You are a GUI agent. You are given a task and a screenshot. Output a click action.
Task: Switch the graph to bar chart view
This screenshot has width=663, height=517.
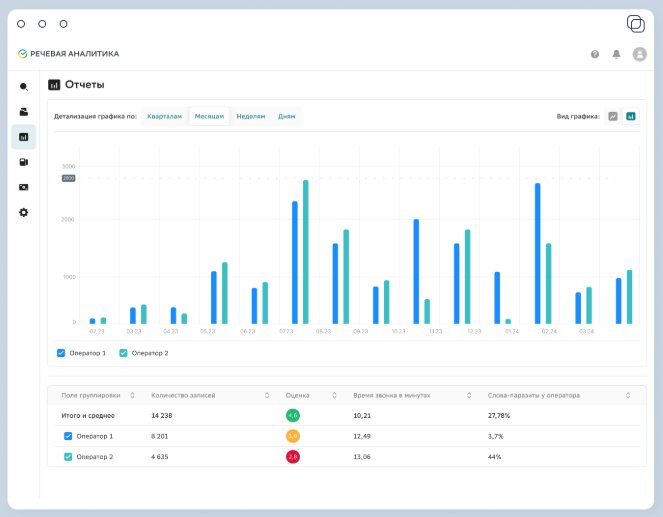[x=630, y=116]
